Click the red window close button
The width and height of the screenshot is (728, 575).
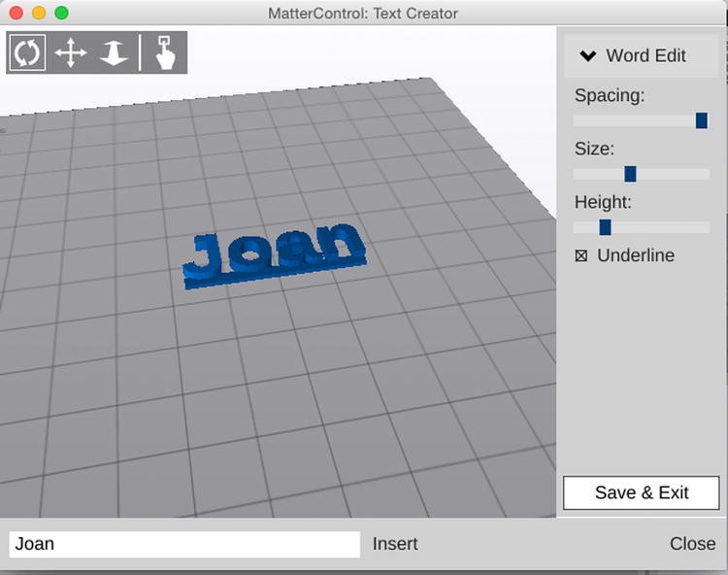tap(17, 13)
